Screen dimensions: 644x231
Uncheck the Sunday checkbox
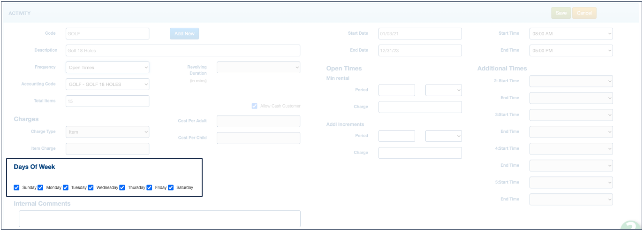[17, 187]
